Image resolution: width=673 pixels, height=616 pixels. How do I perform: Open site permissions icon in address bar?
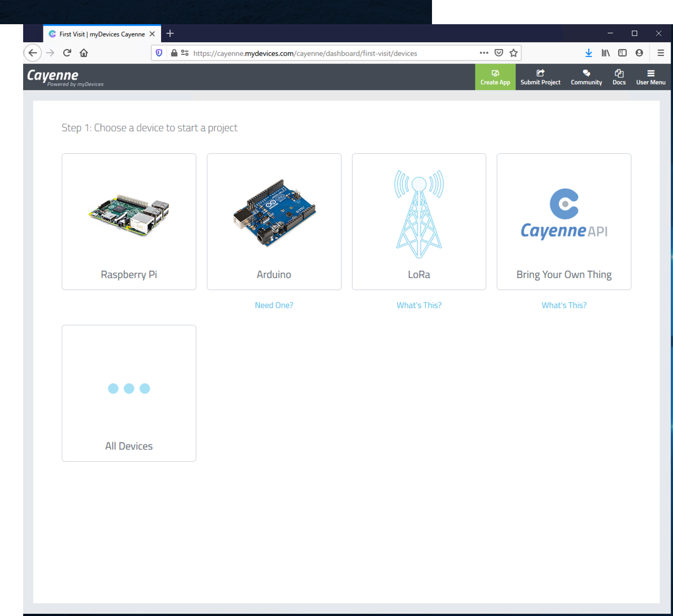pos(185,53)
